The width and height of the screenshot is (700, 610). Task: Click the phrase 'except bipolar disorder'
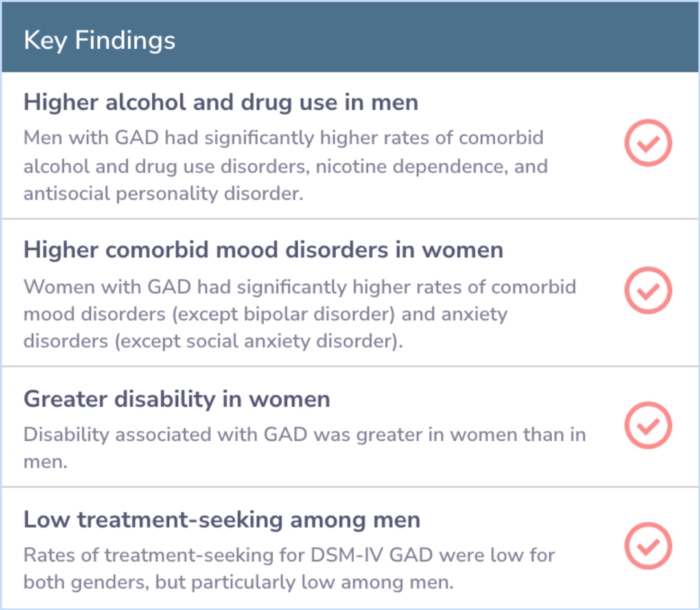(x=283, y=314)
